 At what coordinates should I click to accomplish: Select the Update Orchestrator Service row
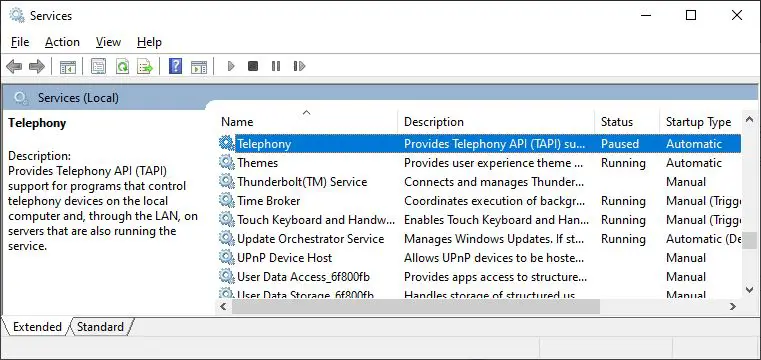(x=479, y=239)
